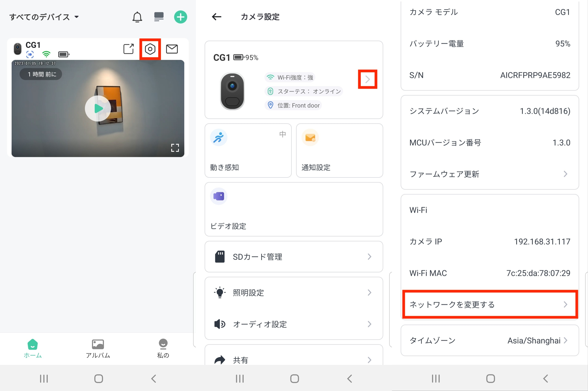Tap the Wi-Fi MAC value 7c:25:da:78:07:29

coord(538,273)
